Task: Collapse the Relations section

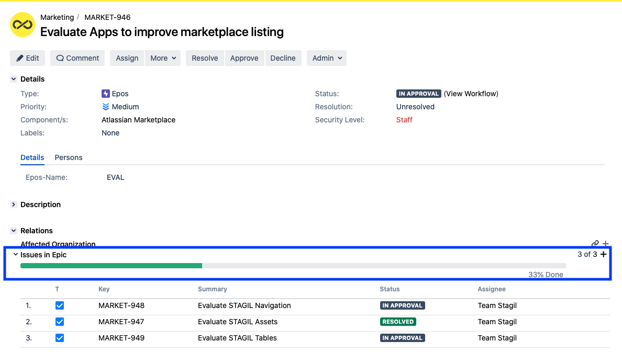Action: point(14,231)
